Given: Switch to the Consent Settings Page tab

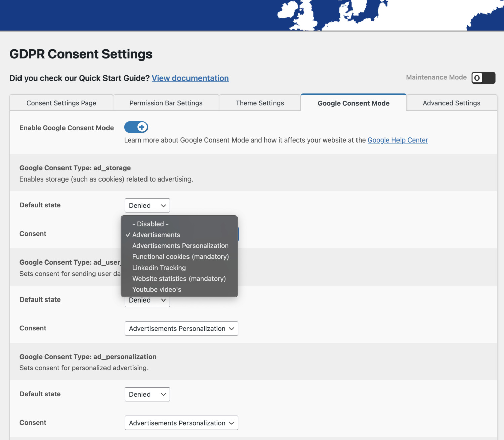Looking at the screenshot, I should [x=61, y=103].
